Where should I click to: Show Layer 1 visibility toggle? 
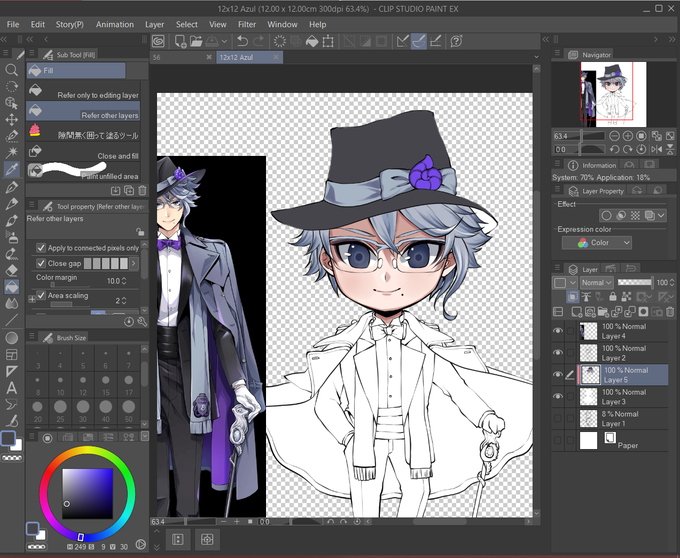(558, 418)
